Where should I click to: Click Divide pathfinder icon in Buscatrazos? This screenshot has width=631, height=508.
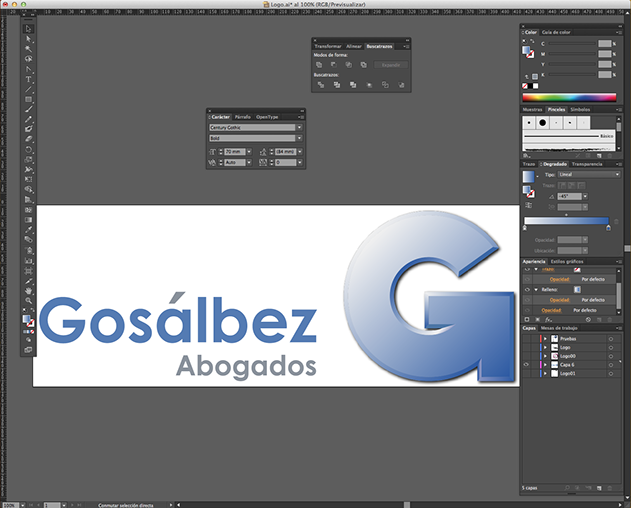(x=321, y=85)
